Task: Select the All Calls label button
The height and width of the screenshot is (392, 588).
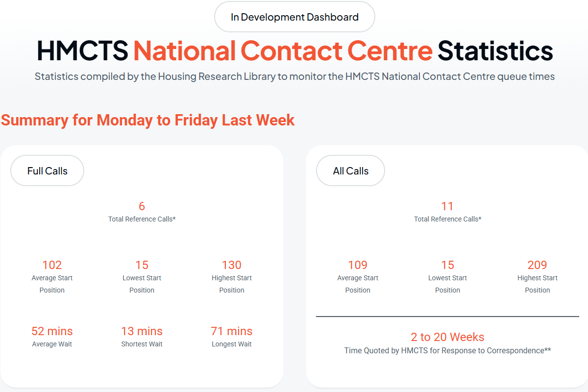Action: 350,171
